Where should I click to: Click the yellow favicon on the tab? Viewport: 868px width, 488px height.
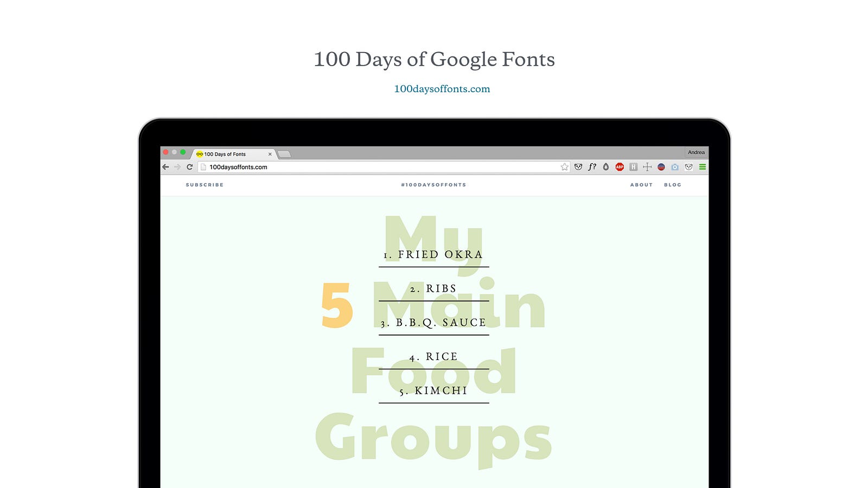[x=200, y=154]
